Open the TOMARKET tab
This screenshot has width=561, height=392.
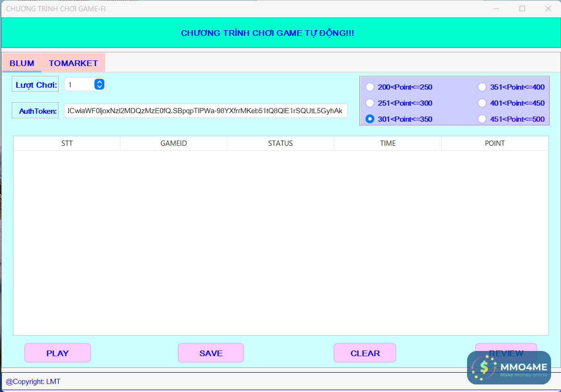point(73,63)
